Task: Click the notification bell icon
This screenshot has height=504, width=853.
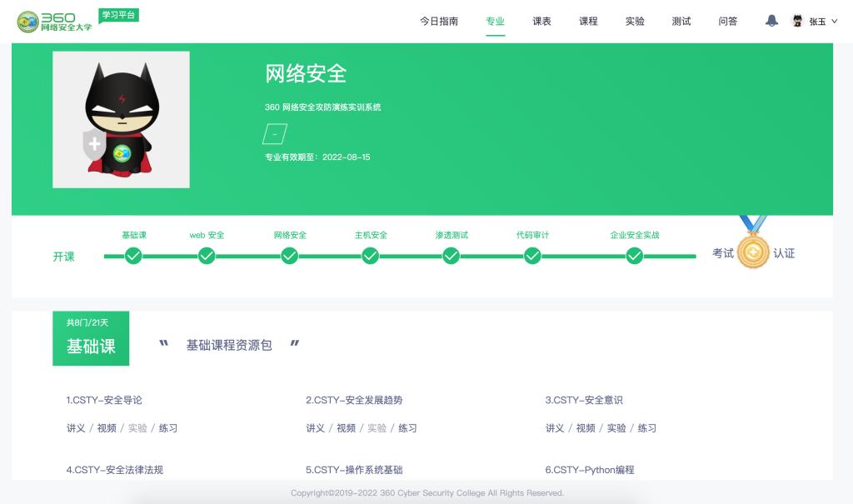Action: [771, 21]
